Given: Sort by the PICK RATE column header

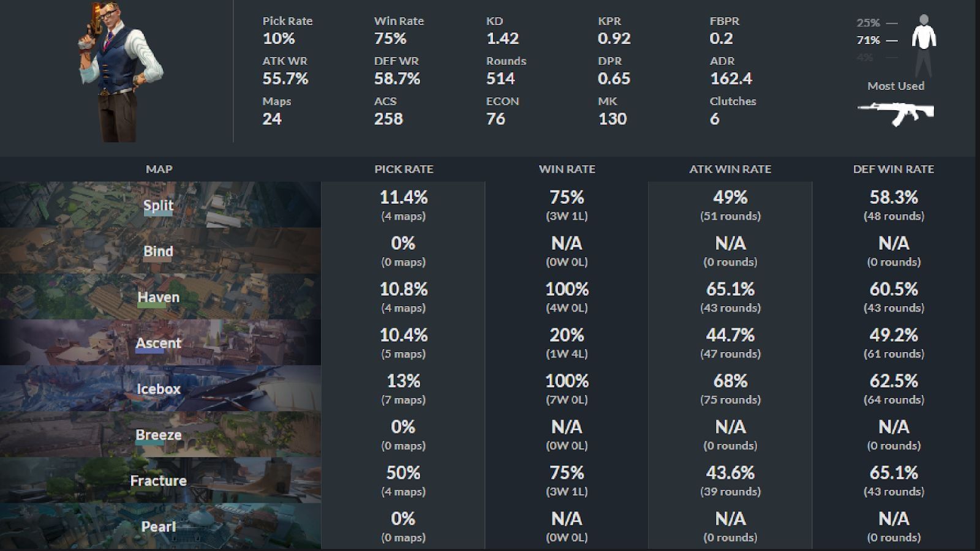Looking at the screenshot, I should point(404,169).
